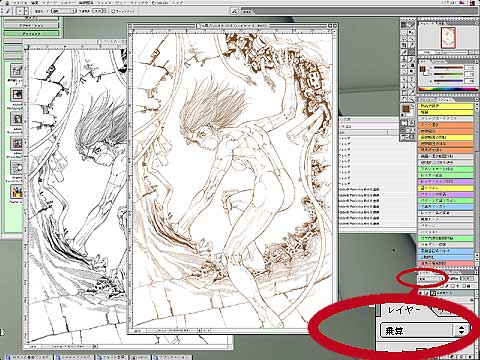Click the first launcher icon in green panel
Screen dimensions: 480x360
pyautogui.click(x=17, y=71)
